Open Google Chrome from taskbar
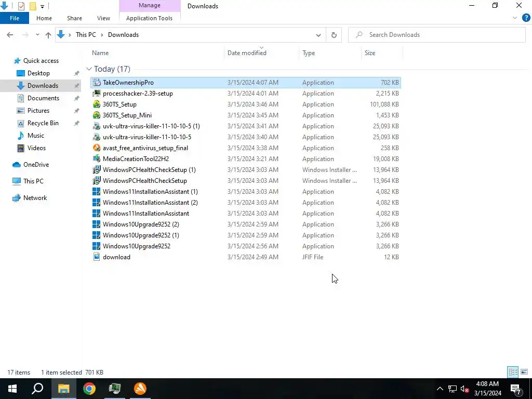The height and width of the screenshot is (399, 532). (89, 389)
